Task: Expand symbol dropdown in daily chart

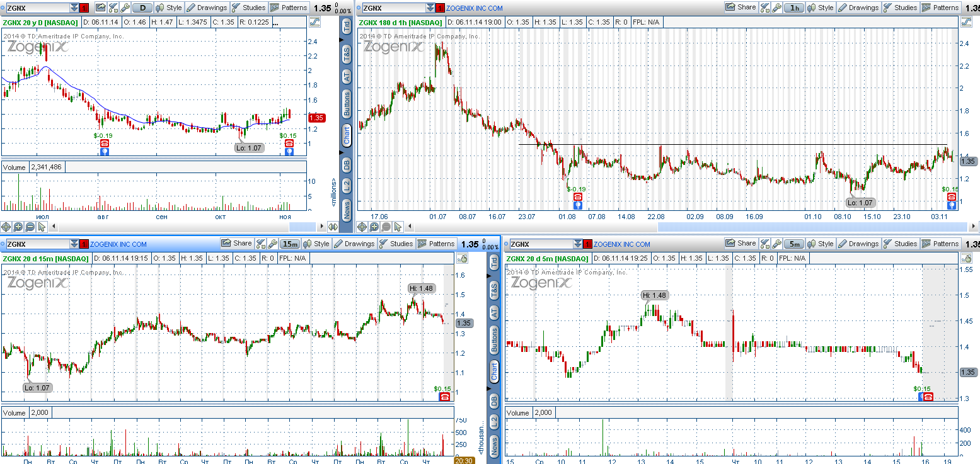Action: click(x=75, y=8)
